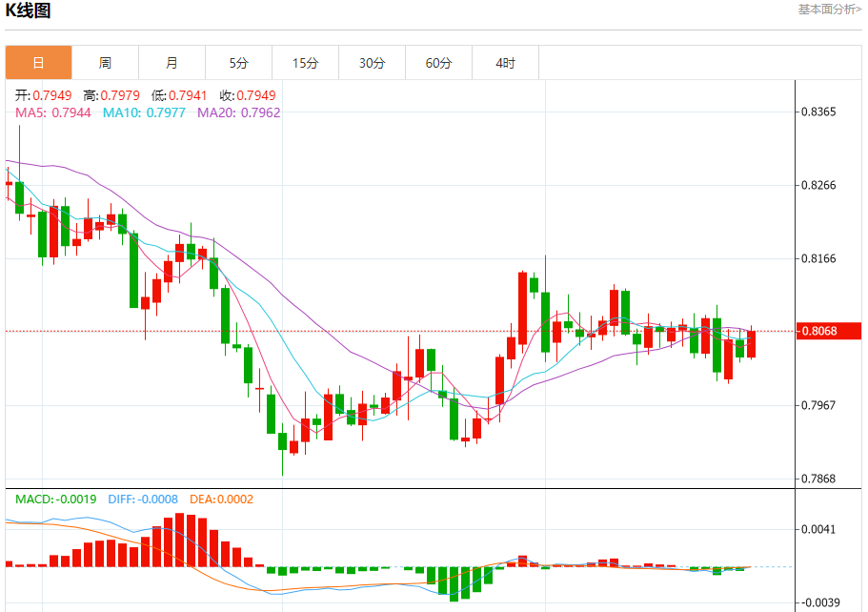Click the 高:0.7979 high price text

(111, 96)
